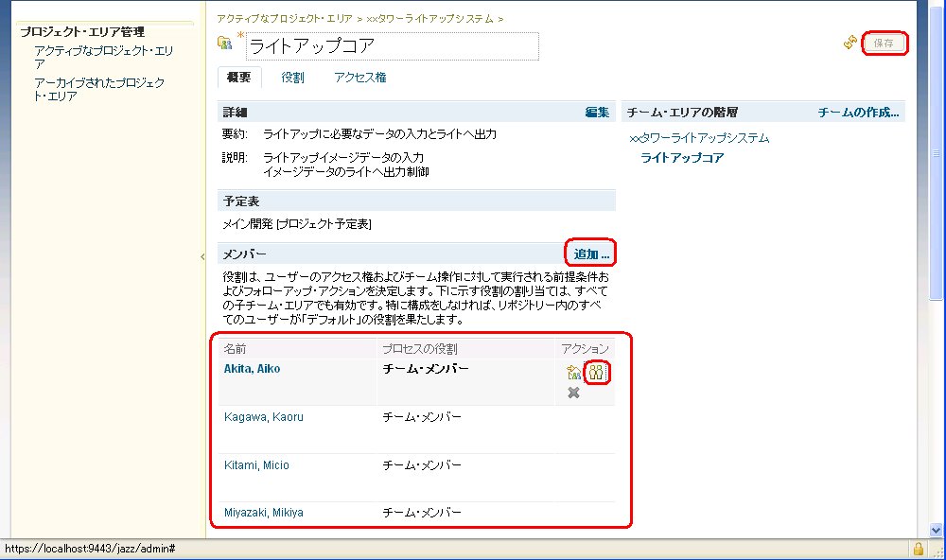Open アクティブなプロジェクト・エリア in the sidebar
Screen dimensions: 946x560
(x=104, y=58)
